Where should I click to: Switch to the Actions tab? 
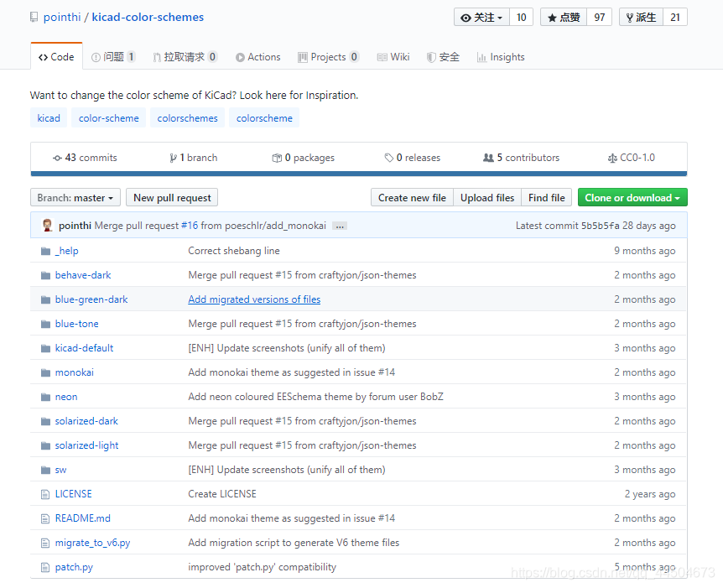(x=257, y=57)
